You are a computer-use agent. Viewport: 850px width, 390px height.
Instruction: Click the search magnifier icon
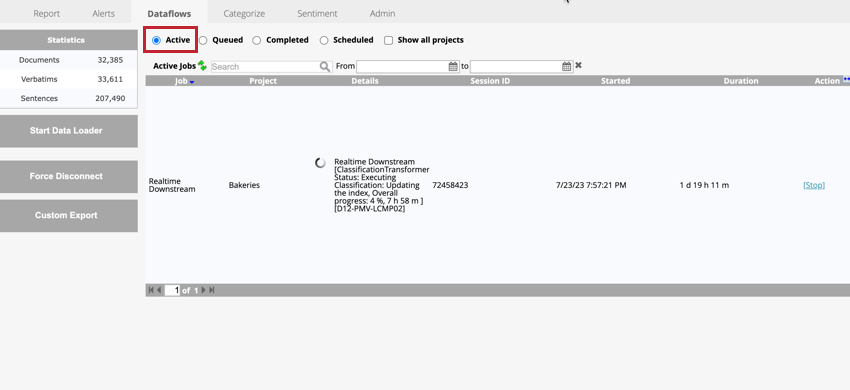(x=325, y=67)
